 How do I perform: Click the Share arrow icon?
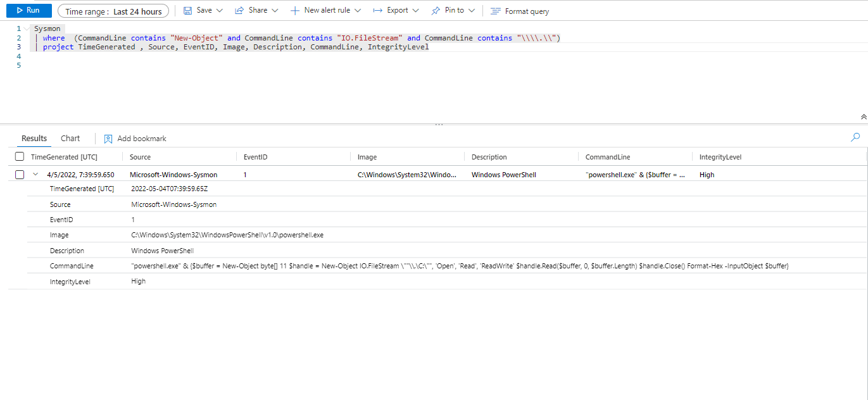[239, 11]
